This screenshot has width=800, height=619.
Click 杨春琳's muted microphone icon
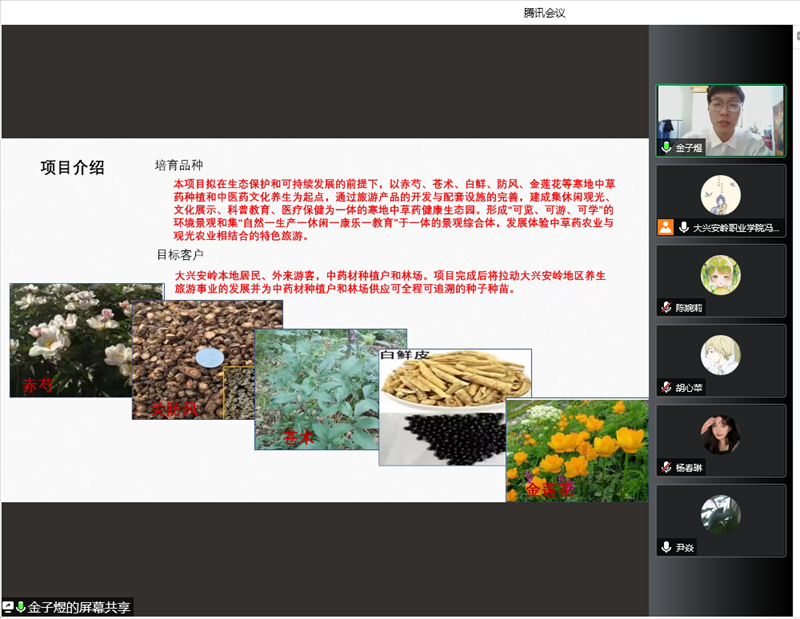(666, 467)
